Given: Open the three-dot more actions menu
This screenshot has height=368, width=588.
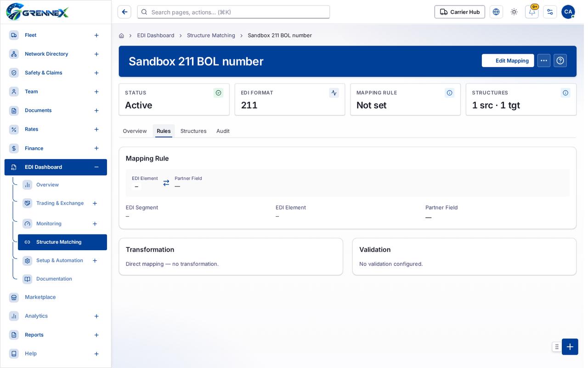Looking at the screenshot, I should (x=544, y=61).
